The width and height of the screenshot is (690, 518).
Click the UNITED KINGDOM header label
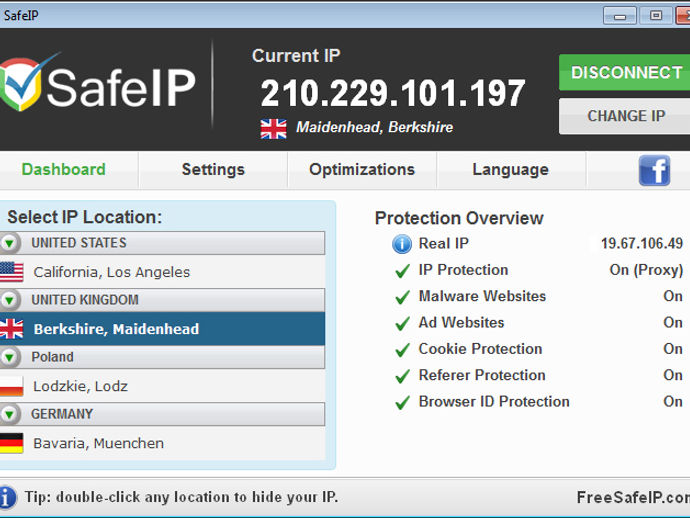85,300
